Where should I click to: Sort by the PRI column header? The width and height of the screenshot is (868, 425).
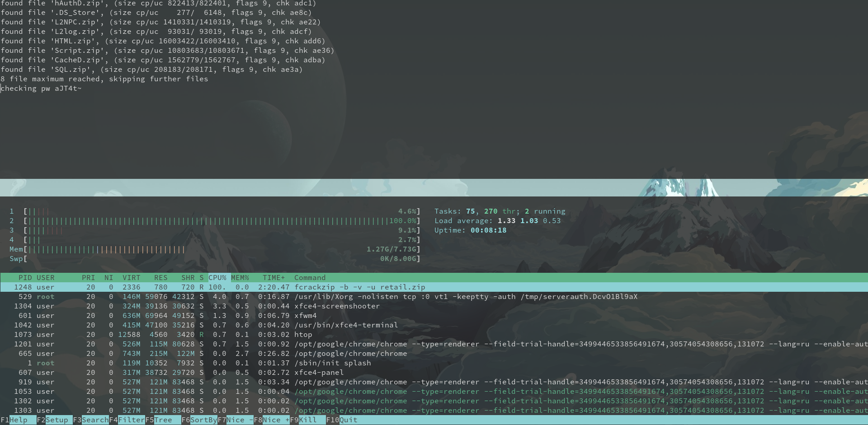coord(89,278)
